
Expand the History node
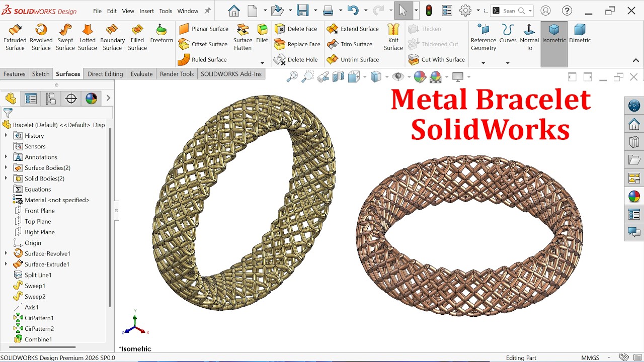point(6,136)
